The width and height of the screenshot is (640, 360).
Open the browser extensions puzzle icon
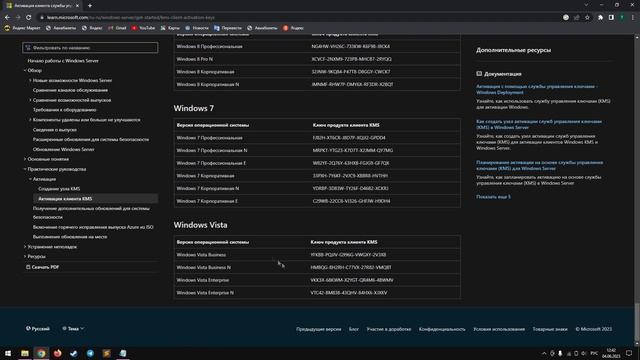pyautogui.click(x=600, y=18)
